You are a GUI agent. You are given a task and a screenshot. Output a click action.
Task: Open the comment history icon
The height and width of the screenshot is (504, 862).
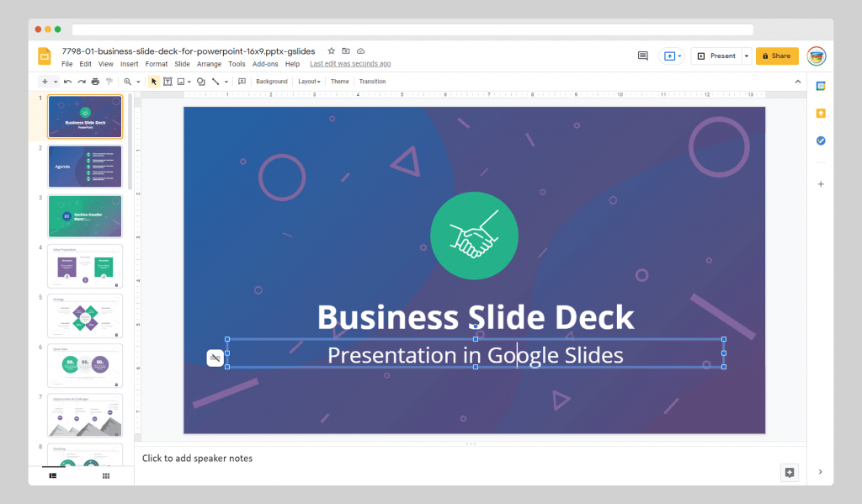coord(642,56)
